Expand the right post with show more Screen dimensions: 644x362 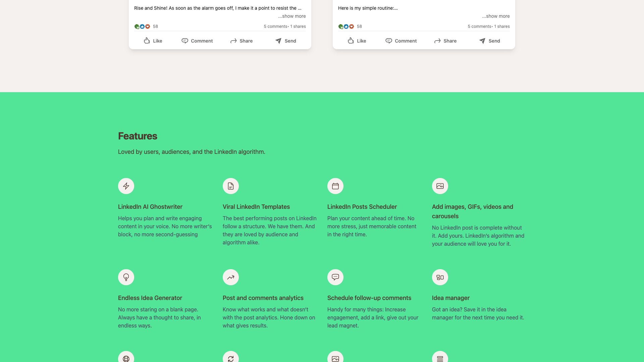[x=496, y=16]
